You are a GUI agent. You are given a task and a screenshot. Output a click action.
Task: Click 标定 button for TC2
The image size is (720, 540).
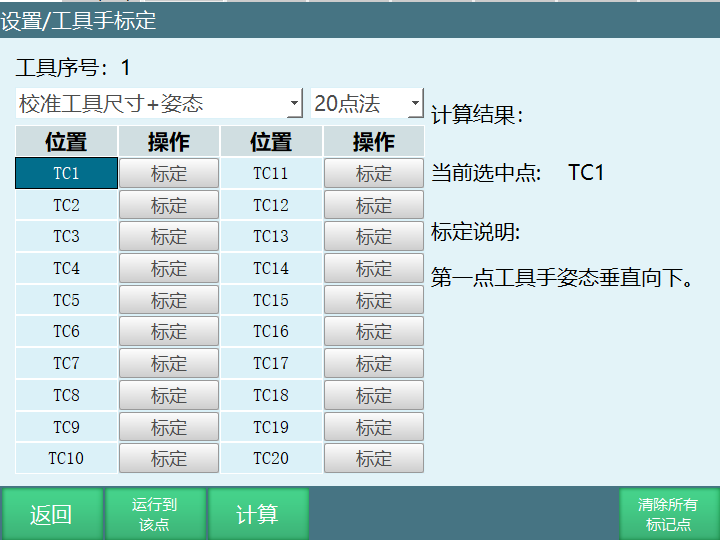coord(169,205)
